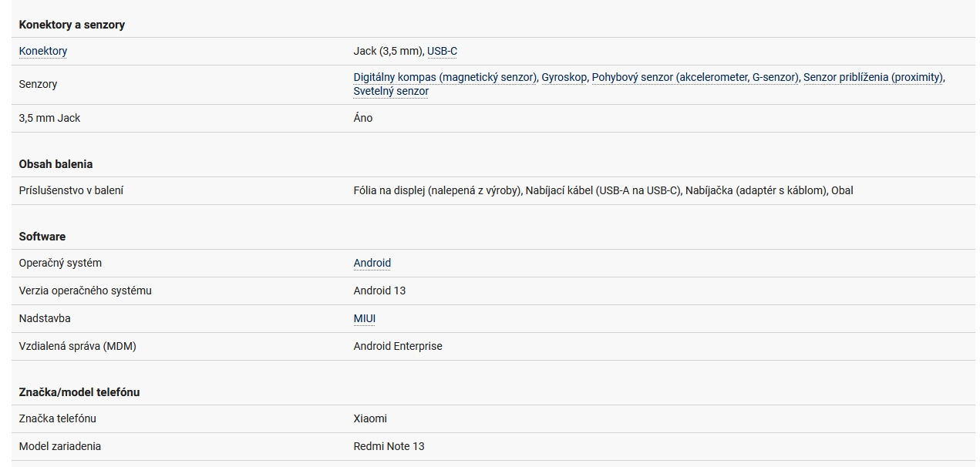Click the Xiaomi brand value
This screenshot has width=980, height=467.
pyautogui.click(x=370, y=418)
